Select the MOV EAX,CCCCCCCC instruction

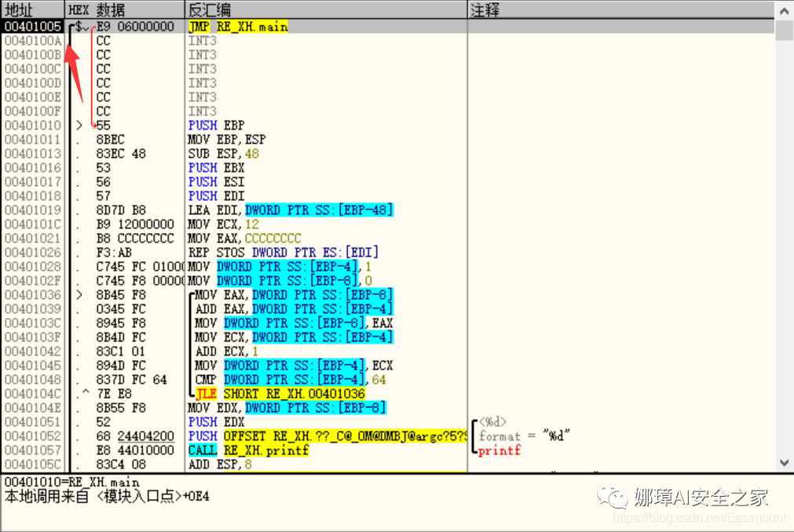pyautogui.click(x=244, y=239)
